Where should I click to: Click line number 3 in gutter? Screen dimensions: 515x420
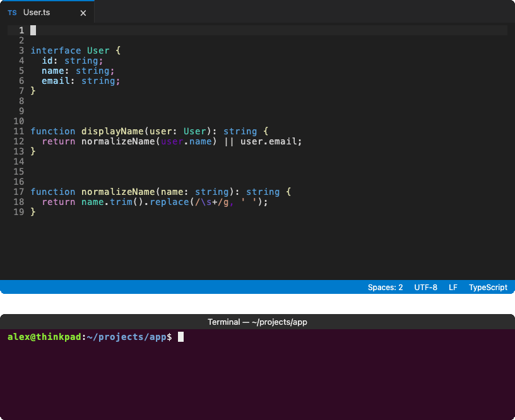(21, 50)
